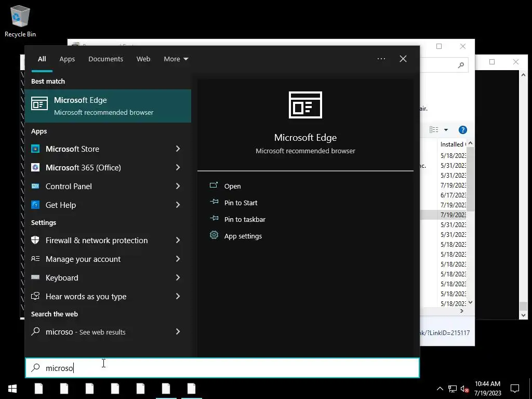
Task: Open the search panel options ellipsis
Action: click(x=381, y=59)
